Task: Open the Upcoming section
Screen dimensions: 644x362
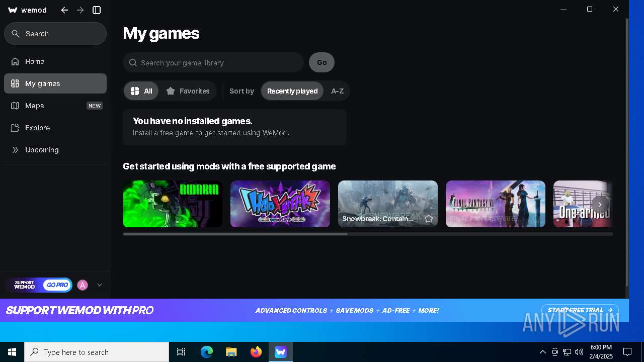Action: click(x=55, y=150)
